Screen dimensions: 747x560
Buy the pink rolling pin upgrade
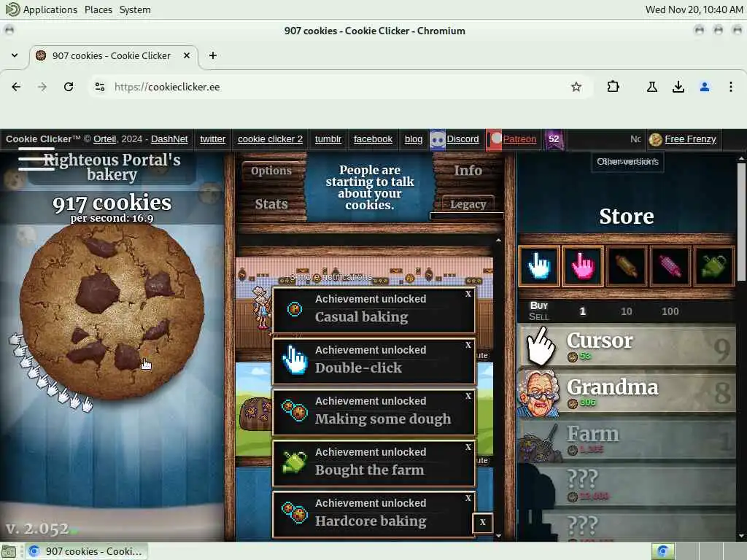click(x=670, y=265)
